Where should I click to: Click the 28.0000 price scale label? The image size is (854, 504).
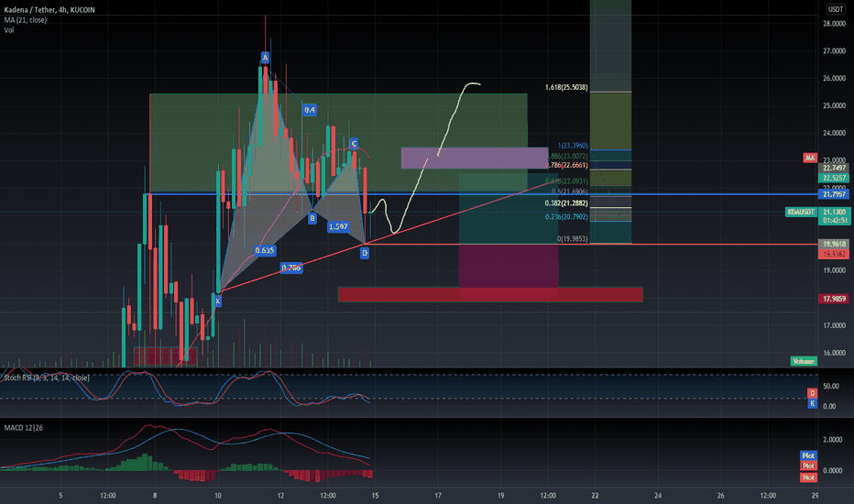834,24
